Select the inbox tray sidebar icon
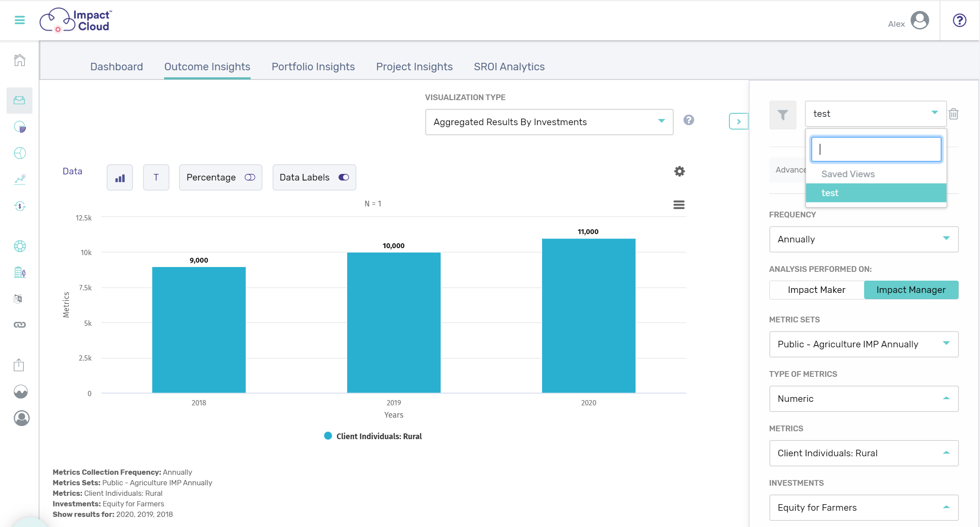The height and width of the screenshot is (527, 980). coord(20,101)
